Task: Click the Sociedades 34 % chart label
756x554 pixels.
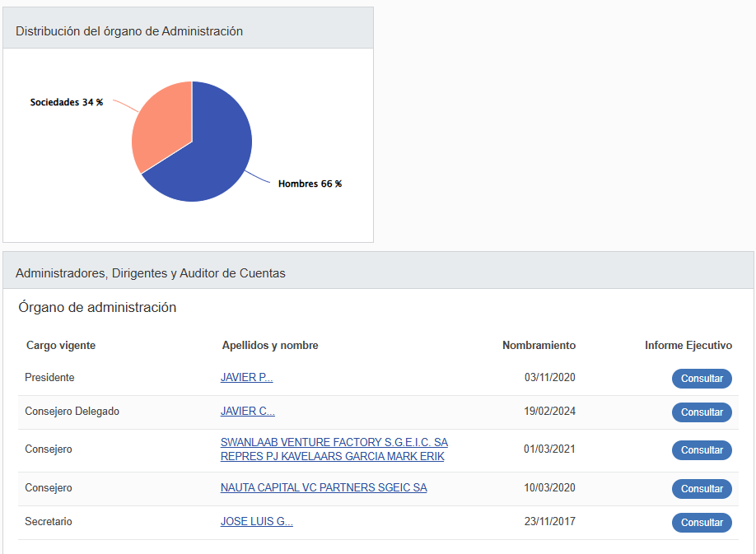Action: click(x=67, y=102)
